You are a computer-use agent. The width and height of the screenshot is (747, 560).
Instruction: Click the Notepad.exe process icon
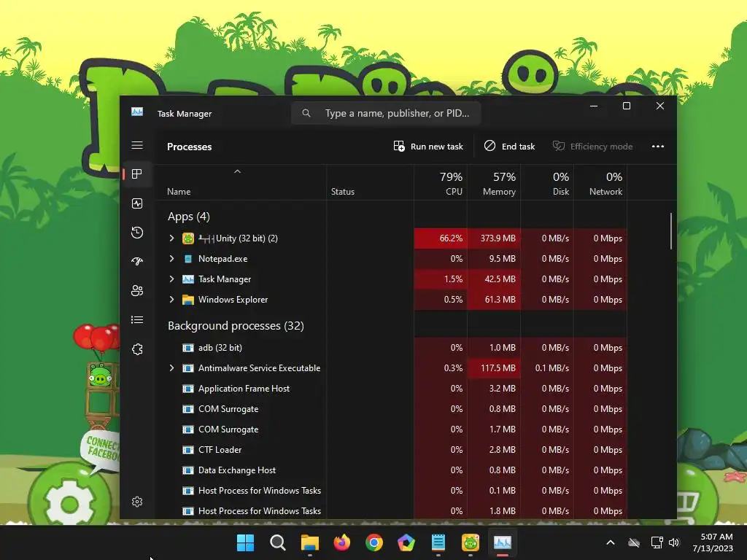(188, 259)
